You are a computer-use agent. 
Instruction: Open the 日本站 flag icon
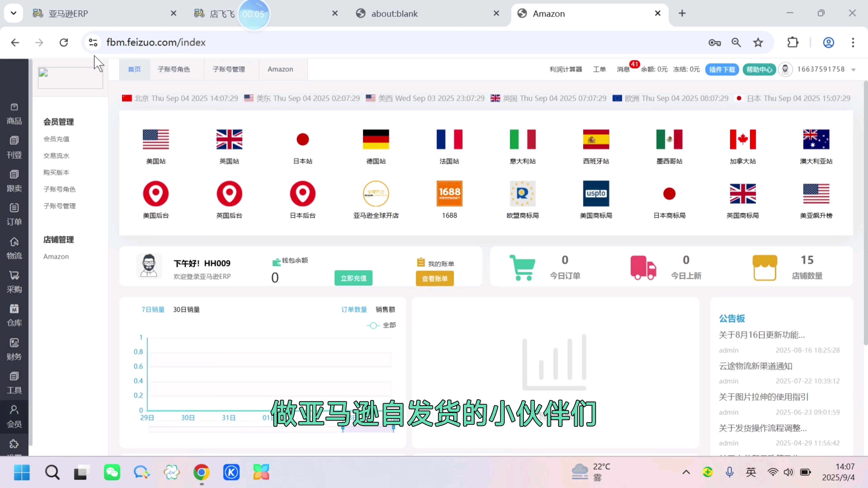pos(303,139)
